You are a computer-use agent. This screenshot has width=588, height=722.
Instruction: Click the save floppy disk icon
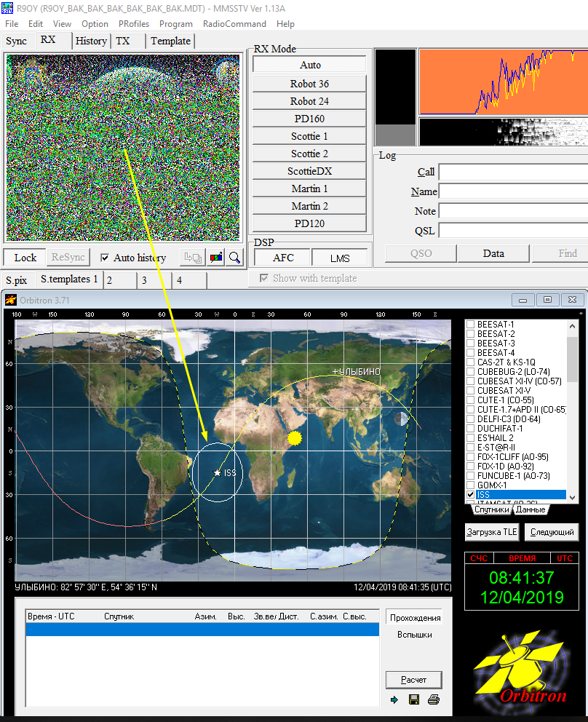414,700
